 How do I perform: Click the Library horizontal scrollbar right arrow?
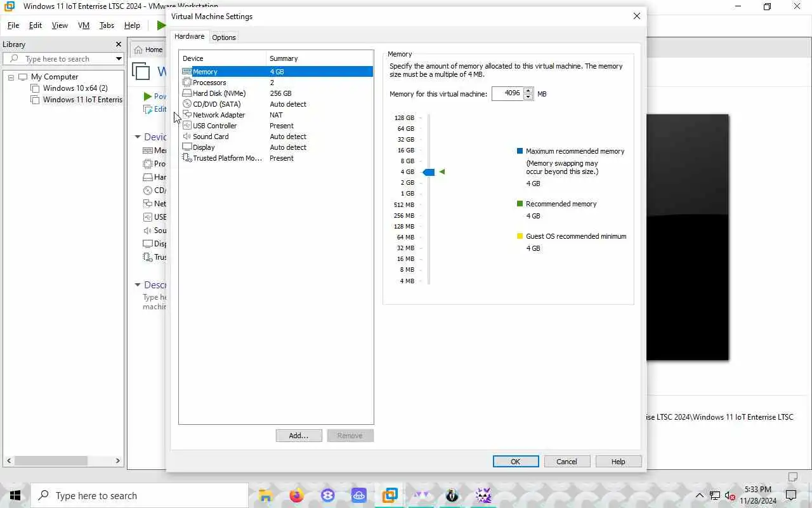[x=117, y=461]
